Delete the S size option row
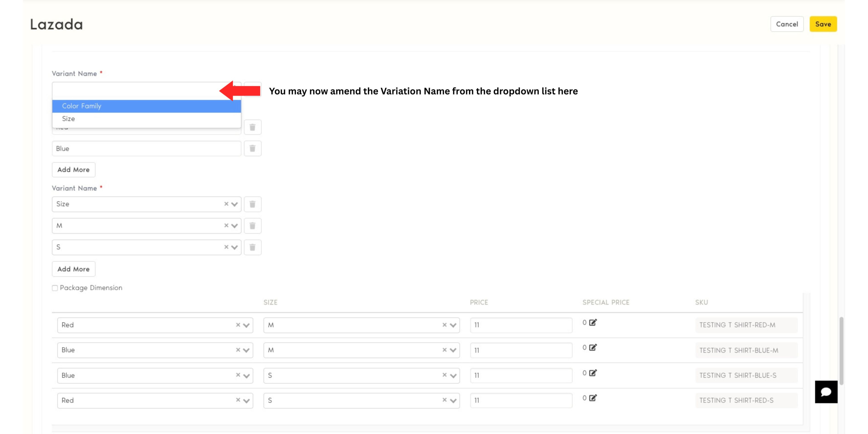868x434 pixels. (252, 247)
